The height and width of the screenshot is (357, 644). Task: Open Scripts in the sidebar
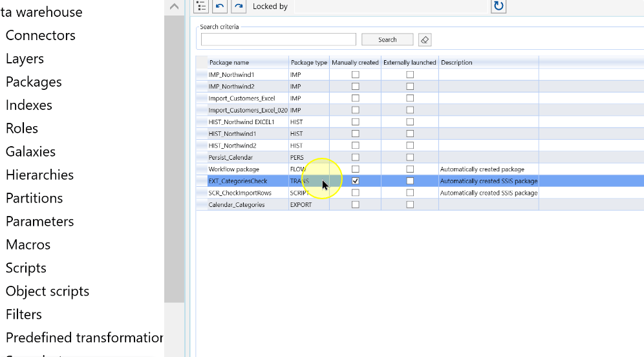pyautogui.click(x=26, y=268)
